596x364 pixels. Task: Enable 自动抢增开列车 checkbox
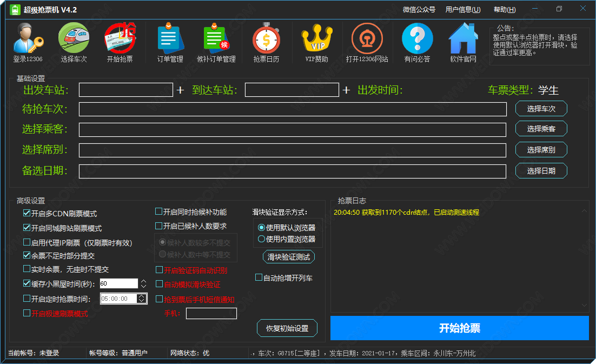point(259,277)
